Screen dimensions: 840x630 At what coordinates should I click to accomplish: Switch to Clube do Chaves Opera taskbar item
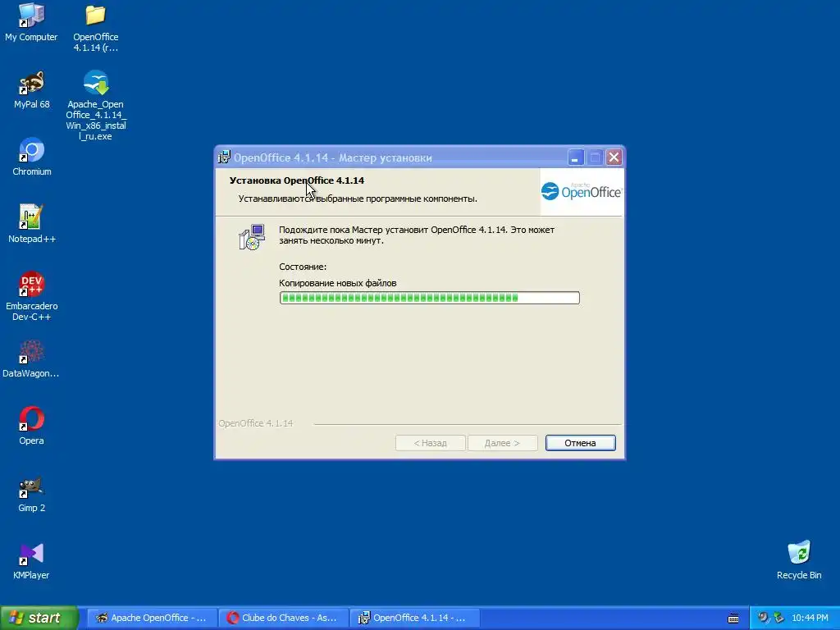(284, 618)
